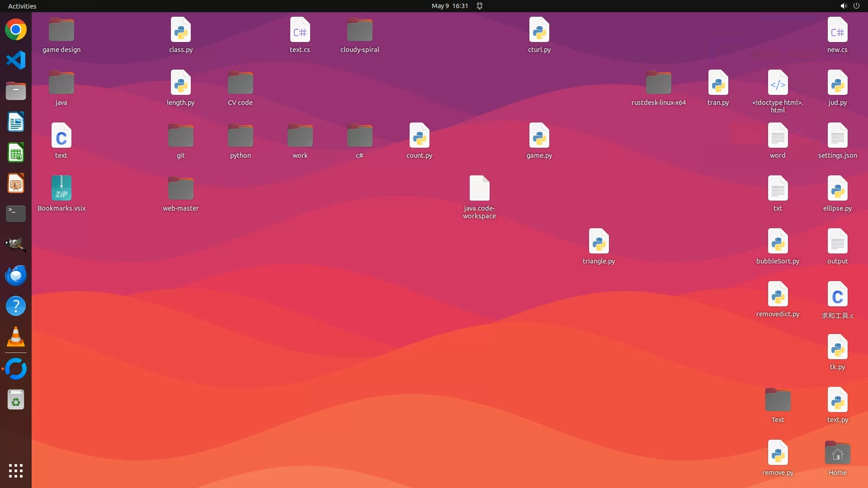Open the date and time menu
This screenshot has height=488, width=868.
click(449, 6)
